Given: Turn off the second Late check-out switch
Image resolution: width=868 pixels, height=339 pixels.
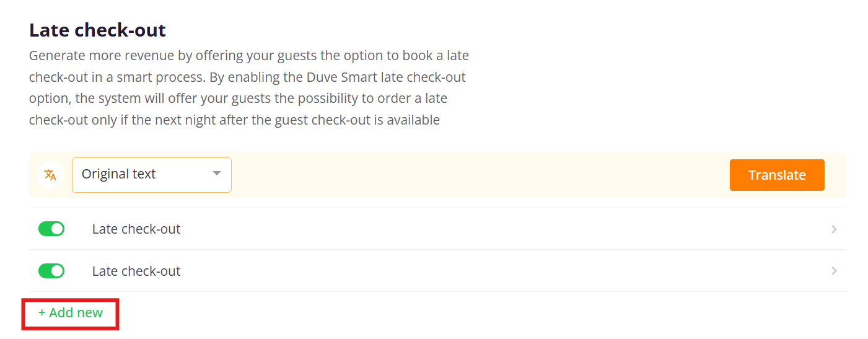Looking at the screenshot, I should pyautogui.click(x=51, y=271).
